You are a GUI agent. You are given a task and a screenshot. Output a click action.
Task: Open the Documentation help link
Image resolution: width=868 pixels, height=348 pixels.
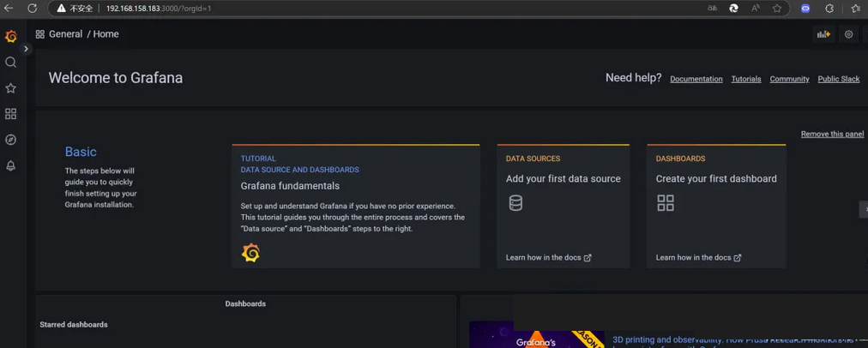click(696, 79)
